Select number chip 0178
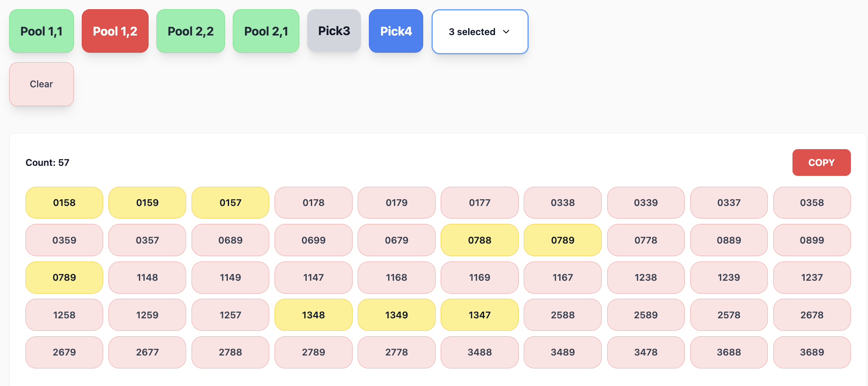 [x=313, y=203]
